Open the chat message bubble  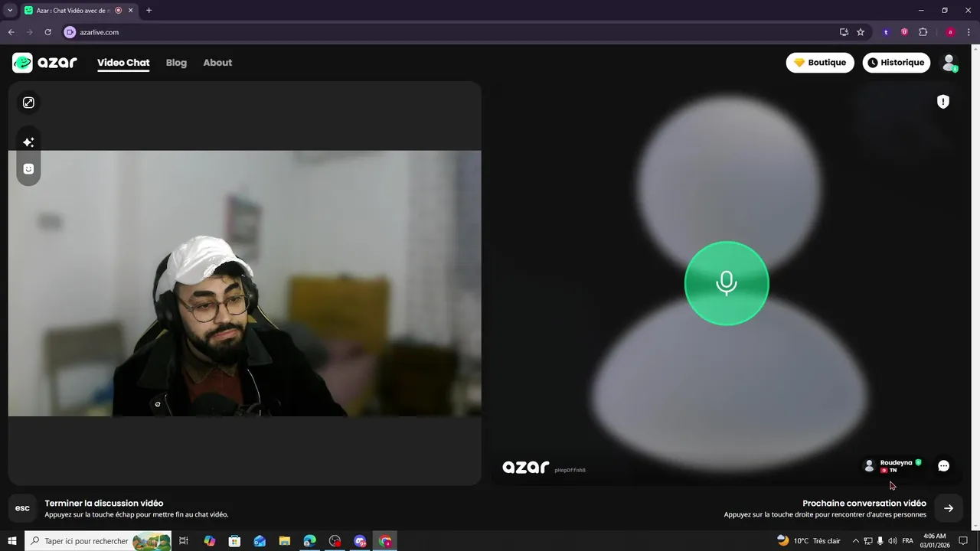(943, 465)
